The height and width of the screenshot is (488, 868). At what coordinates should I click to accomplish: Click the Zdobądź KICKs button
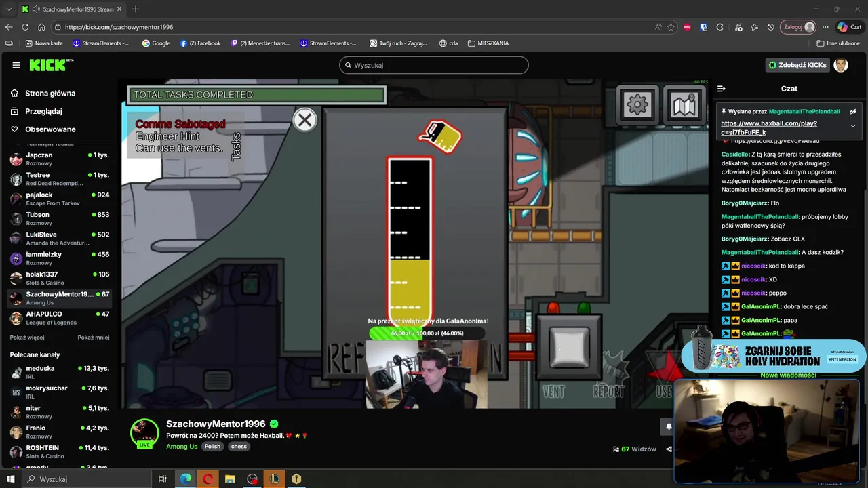797,65
